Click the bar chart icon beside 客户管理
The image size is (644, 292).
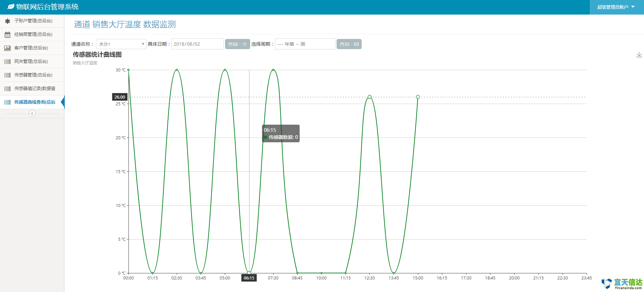point(7,48)
